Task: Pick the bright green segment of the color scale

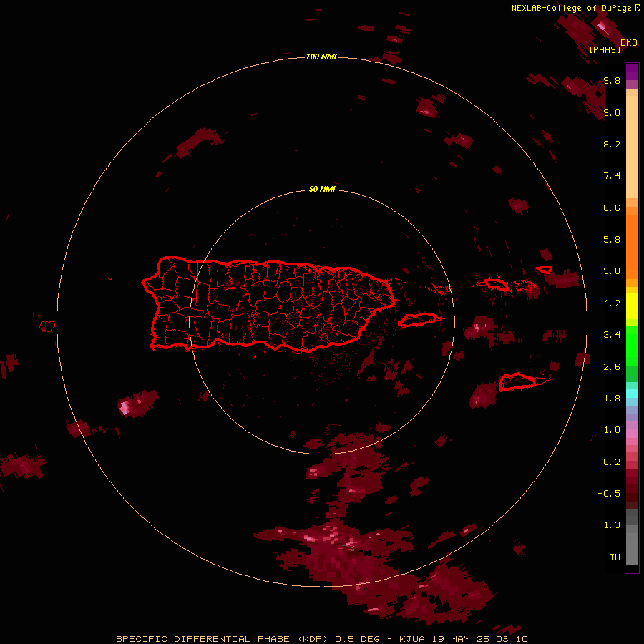Action: tap(632, 345)
